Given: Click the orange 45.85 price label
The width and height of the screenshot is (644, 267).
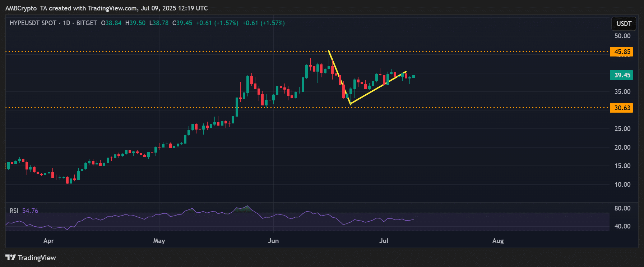Looking at the screenshot, I should point(622,52).
